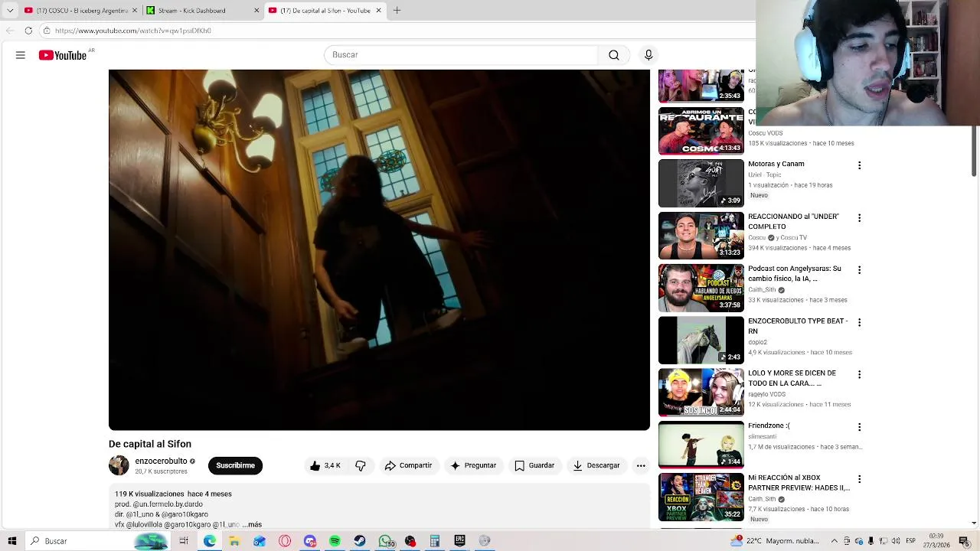Screen dimensions: 980x551
Task: Close the De capital al Sifon tab
Action: (x=378, y=11)
